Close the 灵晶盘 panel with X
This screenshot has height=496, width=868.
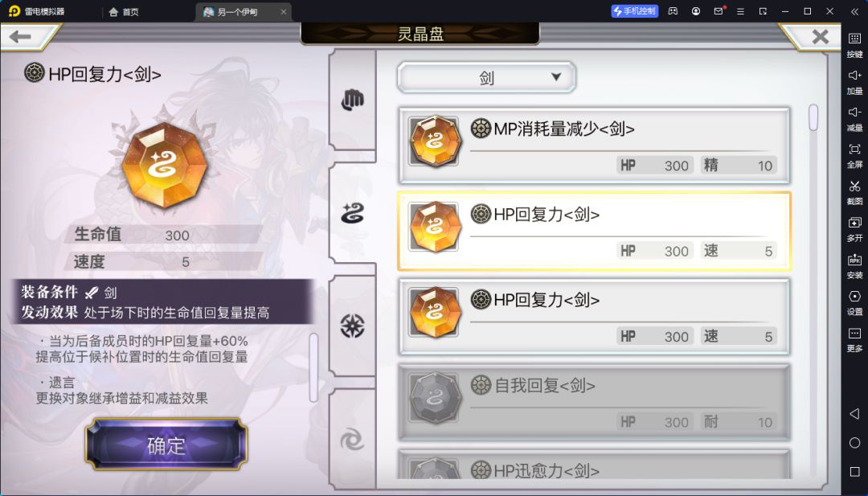820,36
